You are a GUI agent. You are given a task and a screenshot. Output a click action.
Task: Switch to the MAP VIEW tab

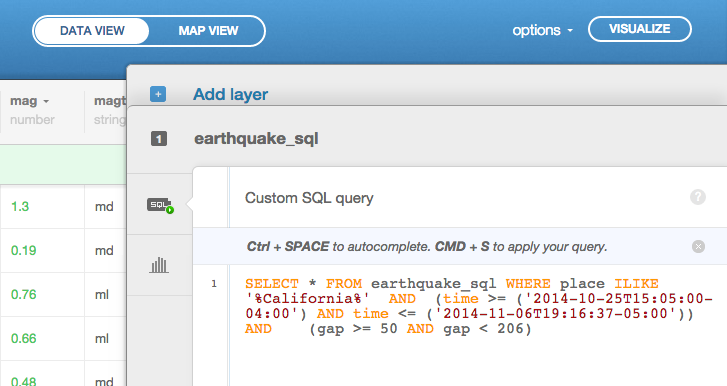click(x=208, y=31)
